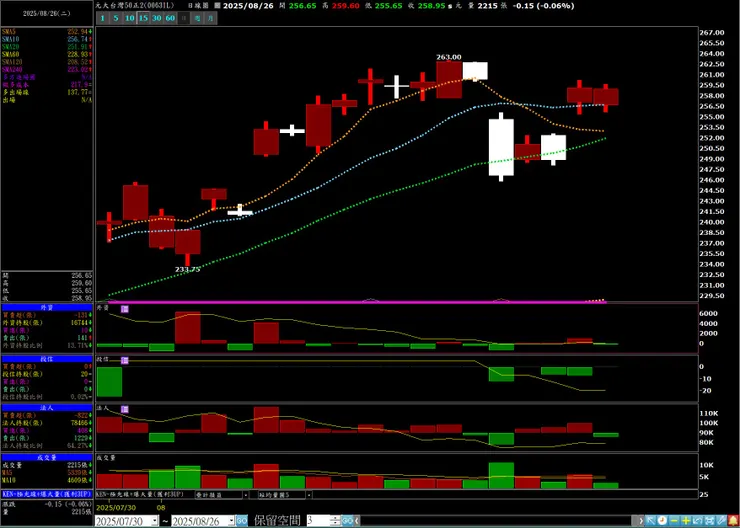
Task: Click the fit-to-screen expand icon
Action: tap(709, 520)
